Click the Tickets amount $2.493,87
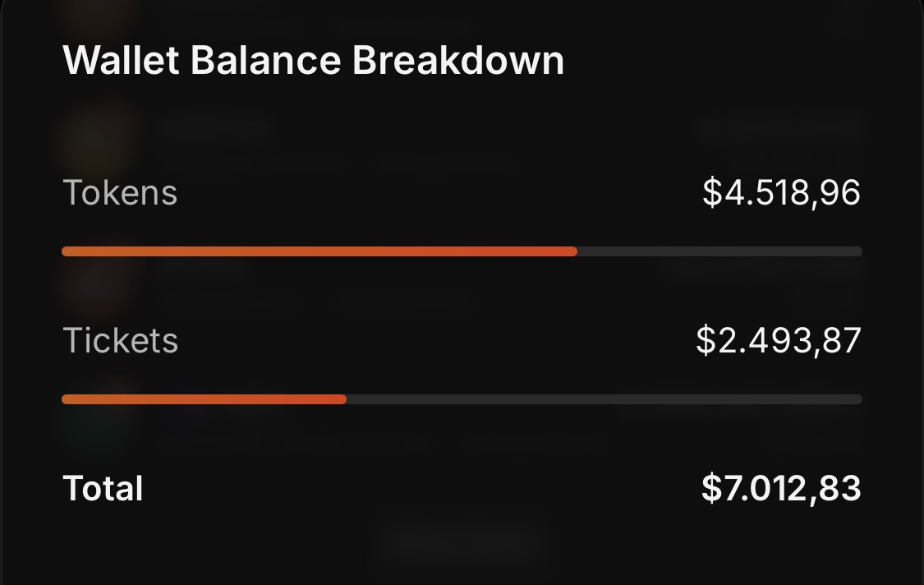This screenshot has width=924, height=585. (x=779, y=340)
